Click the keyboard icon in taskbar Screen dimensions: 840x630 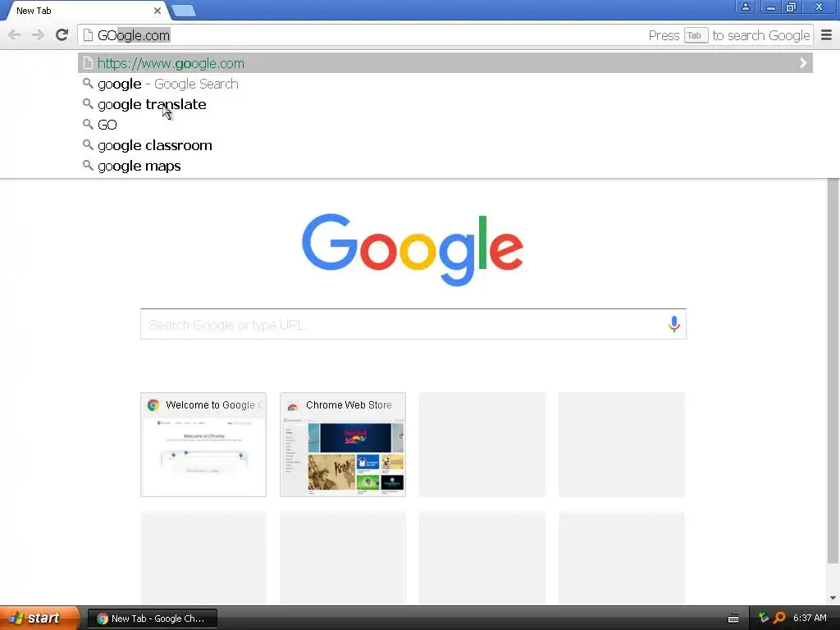coord(733,619)
